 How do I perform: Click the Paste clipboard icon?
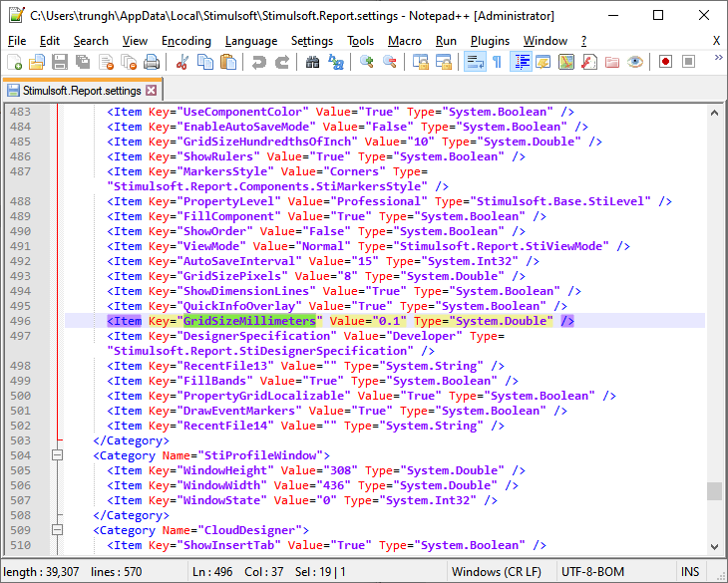tap(228, 62)
